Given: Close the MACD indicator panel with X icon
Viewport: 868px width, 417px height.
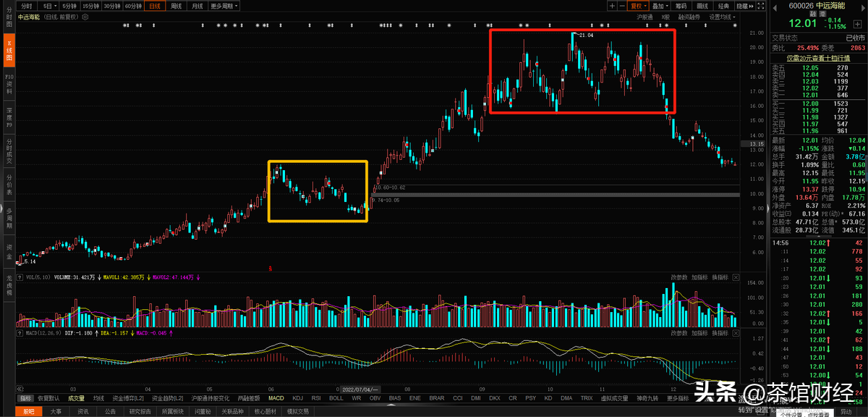Looking at the screenshot, I should pyautogui.click(x=736, y=333).
